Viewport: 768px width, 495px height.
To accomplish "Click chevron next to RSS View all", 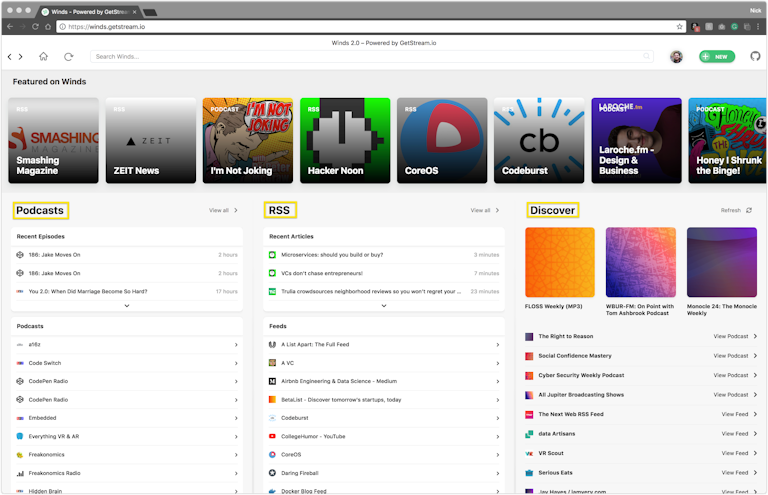I will [x=498, y=211].
